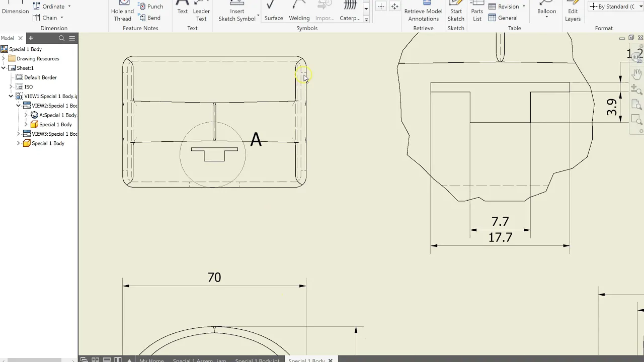Screen dimensions: 644x362
Task: Select the 3.9 dimension value
Action: pos(612,107)
